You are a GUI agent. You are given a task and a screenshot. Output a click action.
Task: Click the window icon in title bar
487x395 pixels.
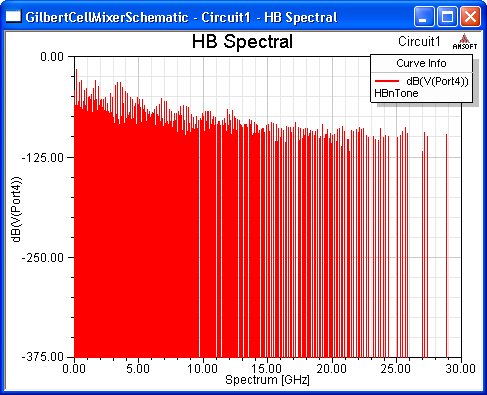click(14, 16)
